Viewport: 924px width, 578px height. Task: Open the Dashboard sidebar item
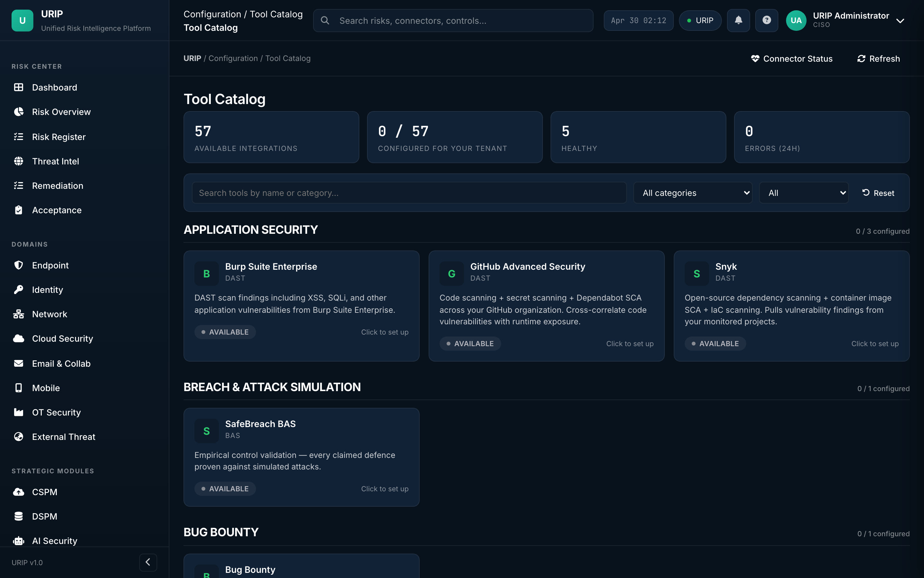coord(84,87)
